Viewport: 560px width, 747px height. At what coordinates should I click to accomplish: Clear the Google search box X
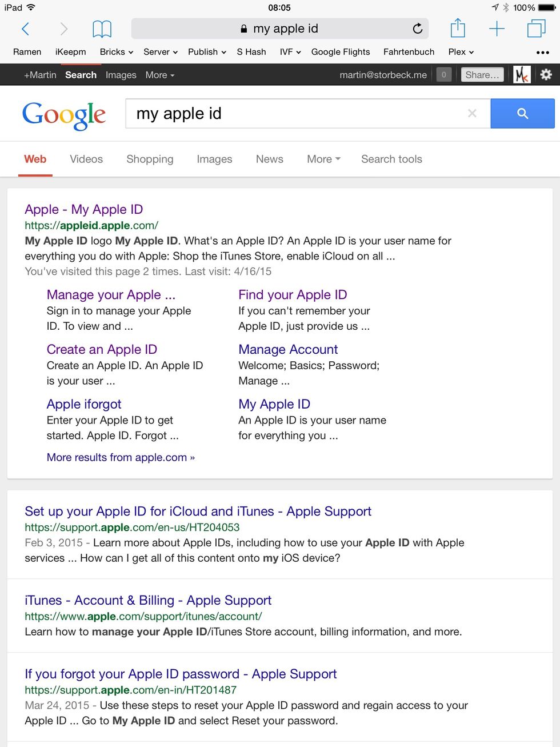[472, 113]
